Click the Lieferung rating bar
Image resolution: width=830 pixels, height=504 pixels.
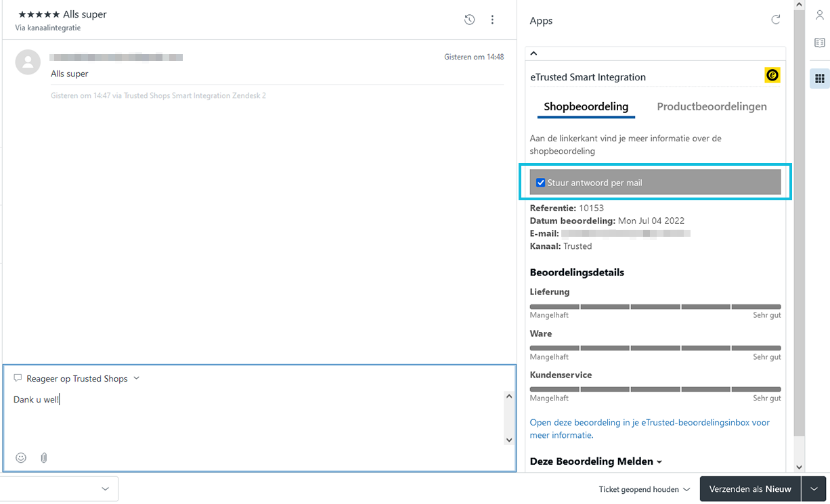point(655,307)
